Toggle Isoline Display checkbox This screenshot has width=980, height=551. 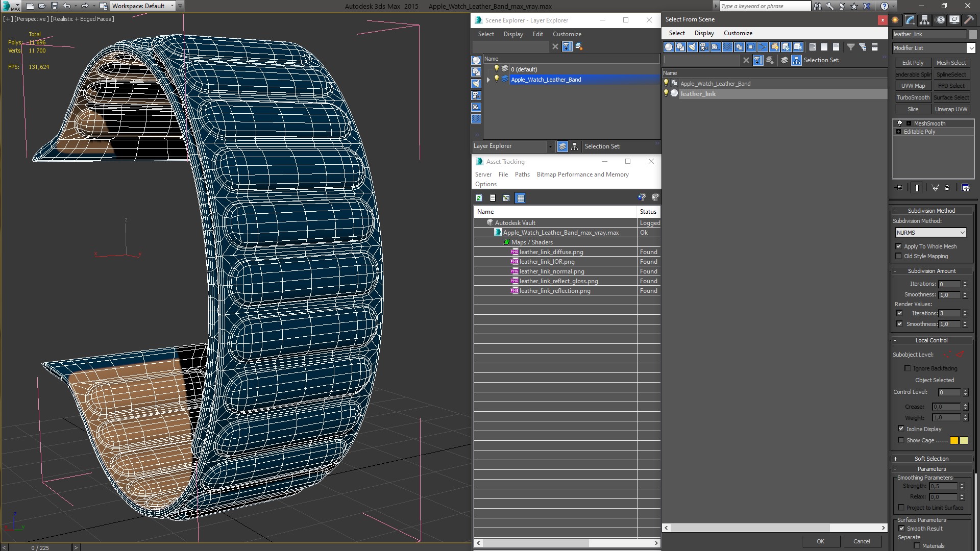[x=901, y=429]
